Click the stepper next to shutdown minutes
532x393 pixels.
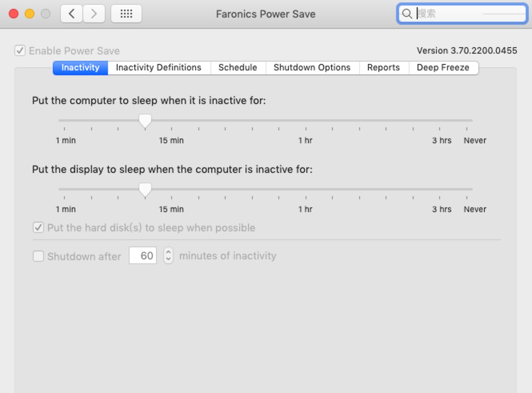click(x=168, y=255)
